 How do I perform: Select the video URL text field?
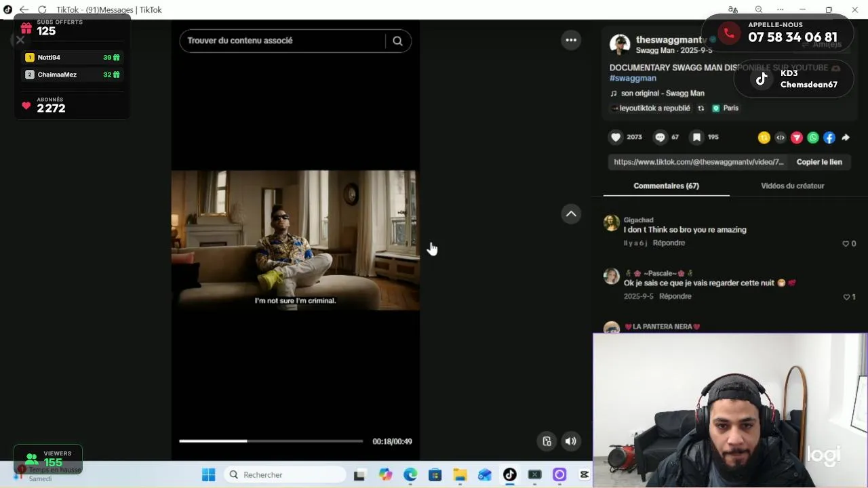coord(698,162)
